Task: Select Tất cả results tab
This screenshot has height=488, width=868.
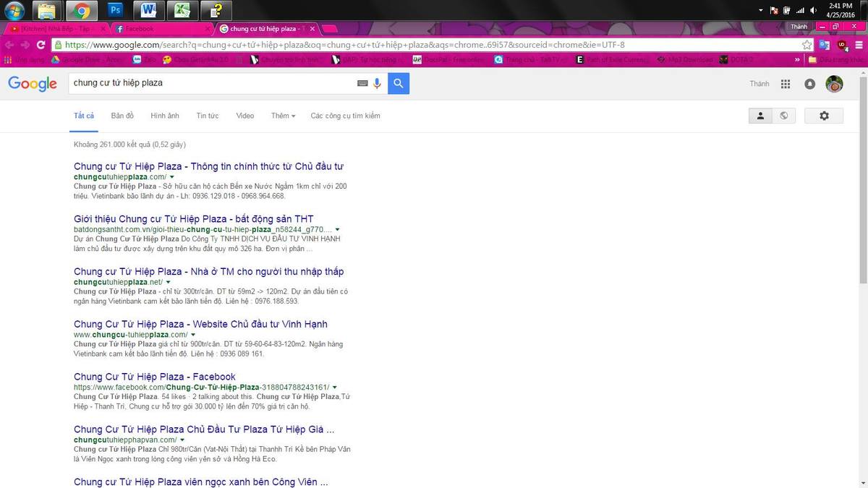Action: pyautogui.click(x=84, y=116)
